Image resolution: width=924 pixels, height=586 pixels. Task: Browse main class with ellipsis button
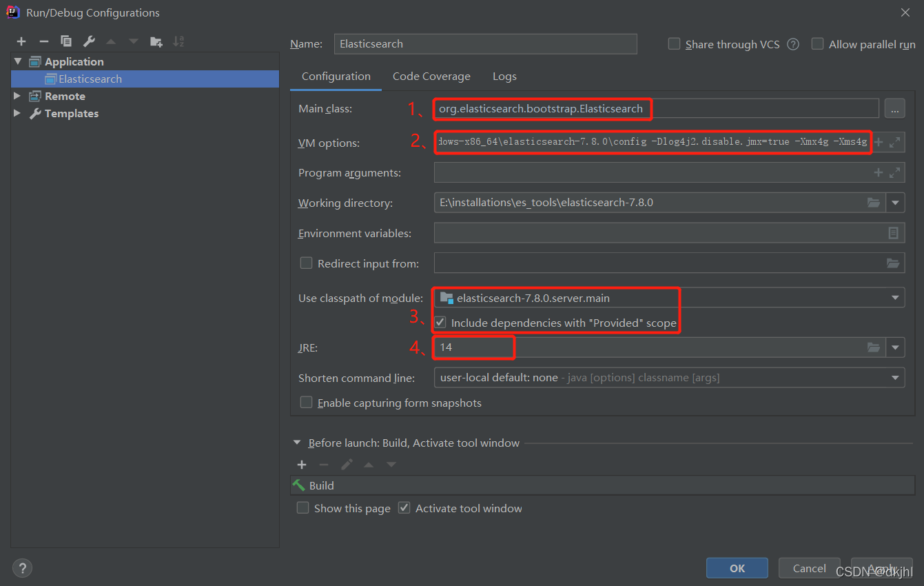click(x=894, y=108)
